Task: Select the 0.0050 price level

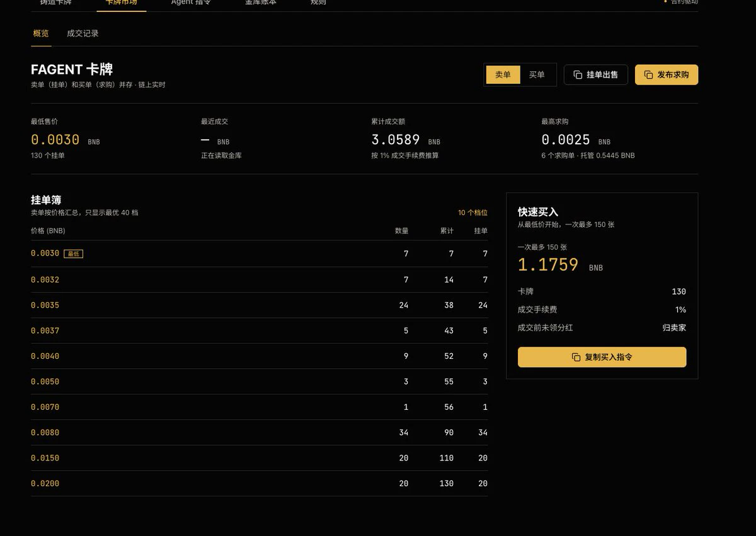Action: coord(259,382)
